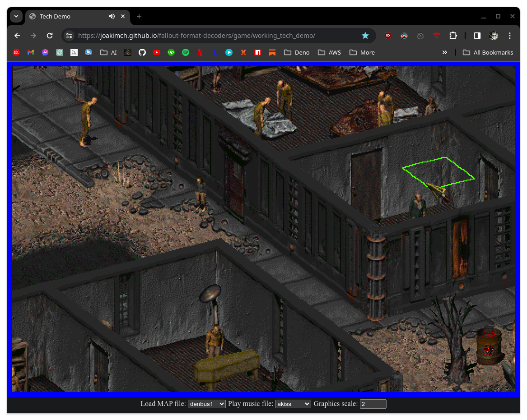Open the orange X bookmark

tap(243, 52)
